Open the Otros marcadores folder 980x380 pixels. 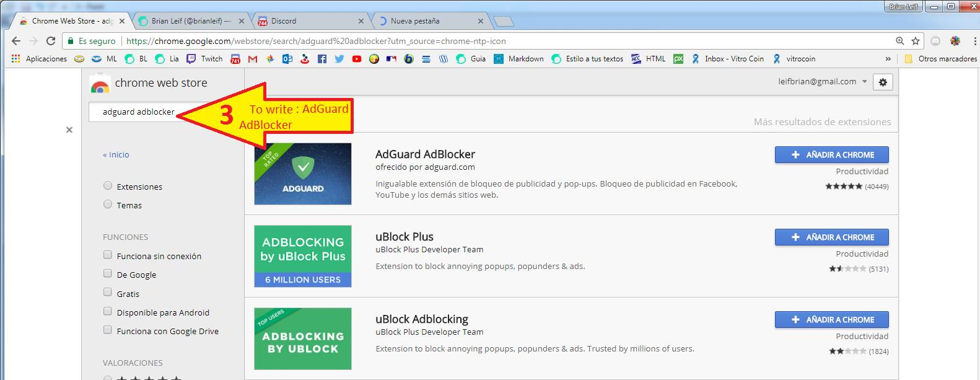click(941, 59)
